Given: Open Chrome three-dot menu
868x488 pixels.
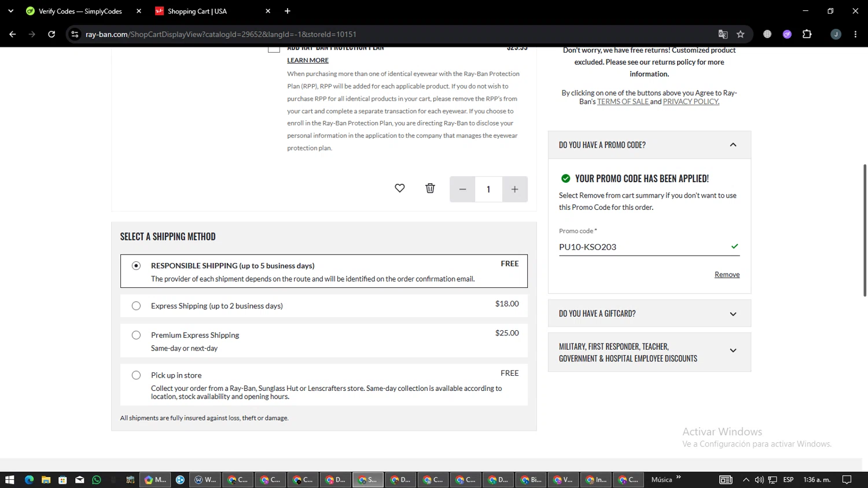Looking at the screenshot, I should click(855, 34).
